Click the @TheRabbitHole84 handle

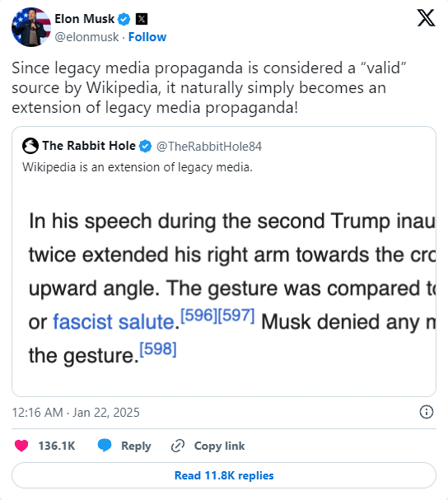(x=209, y=147)
